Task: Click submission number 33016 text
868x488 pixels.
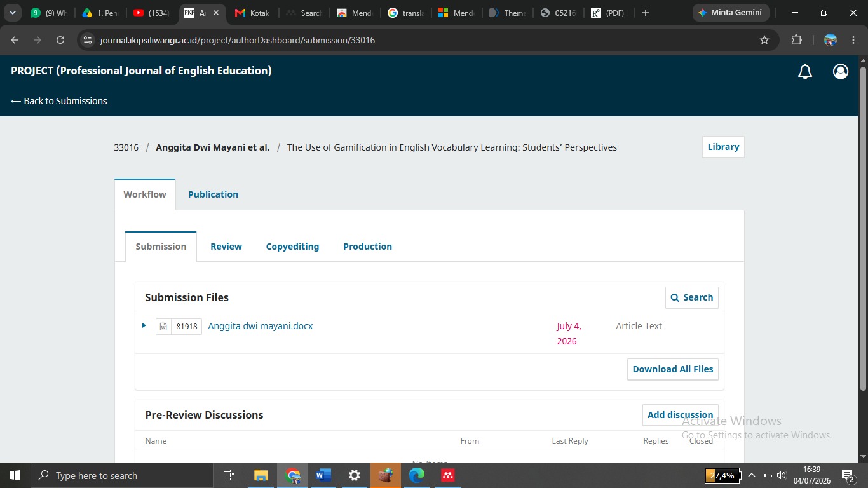Action: (x=126, y=147)
